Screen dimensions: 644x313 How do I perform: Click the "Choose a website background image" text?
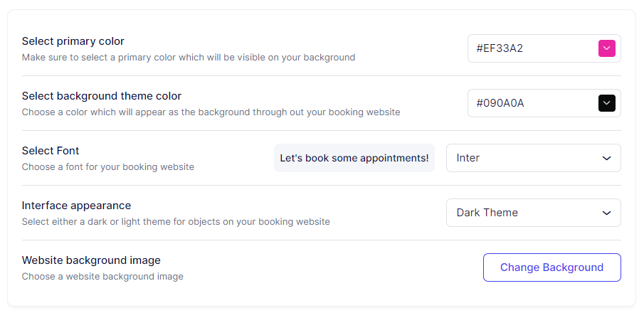[102, 276]
